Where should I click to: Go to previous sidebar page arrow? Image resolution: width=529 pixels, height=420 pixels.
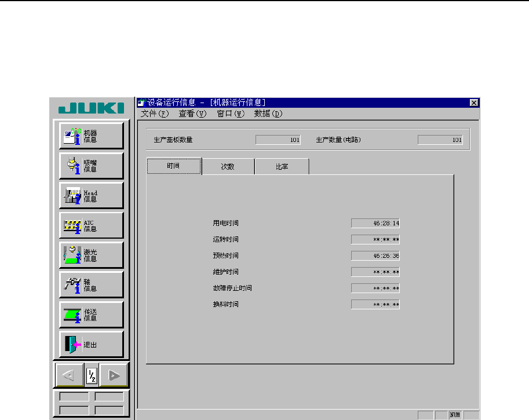click(x=70, y=375)
